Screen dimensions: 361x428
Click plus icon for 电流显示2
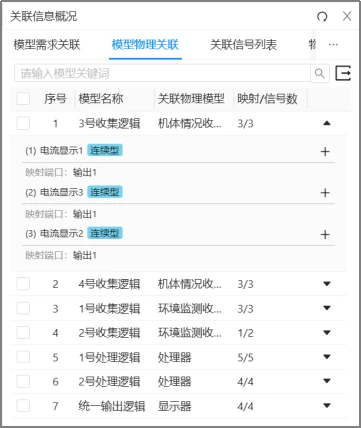pos(325,234)
